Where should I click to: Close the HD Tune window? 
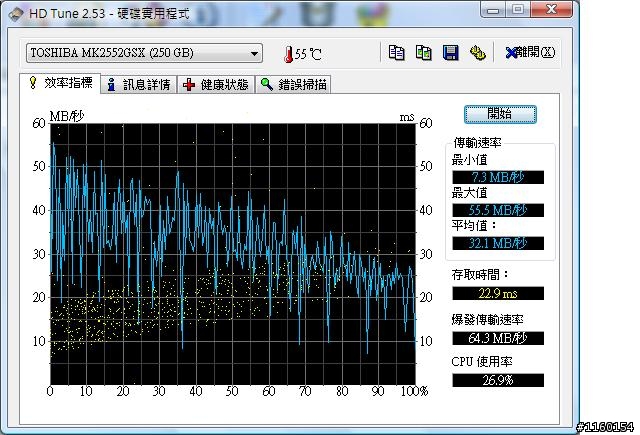point(551,9)
